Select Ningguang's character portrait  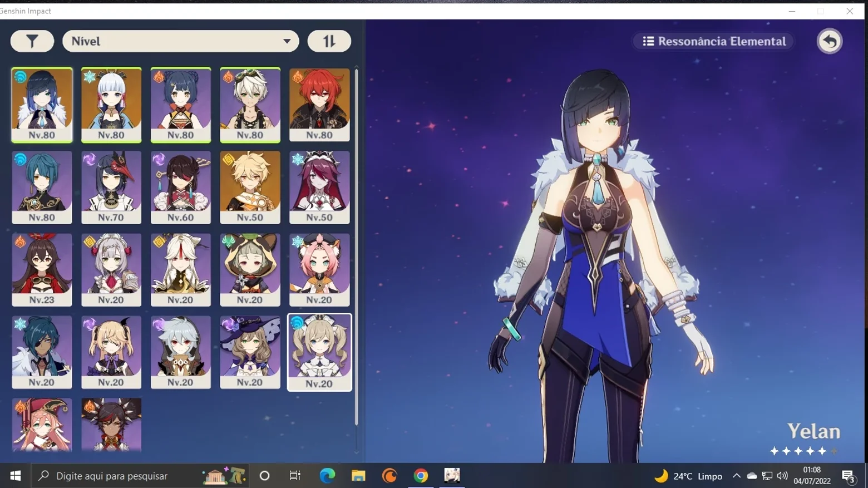181,269
